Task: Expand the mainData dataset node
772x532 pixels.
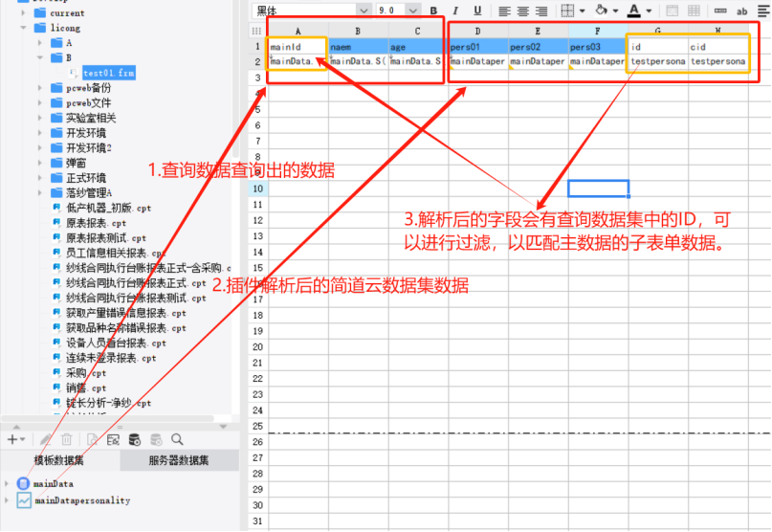Action: tap(7, 484)
